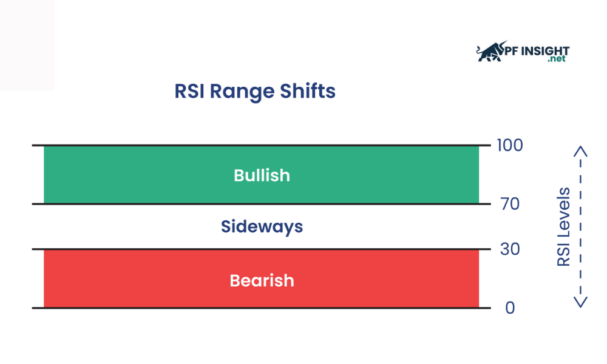
Task: Click the upward arrowhead beside RSI Levels
Action: 581,150
